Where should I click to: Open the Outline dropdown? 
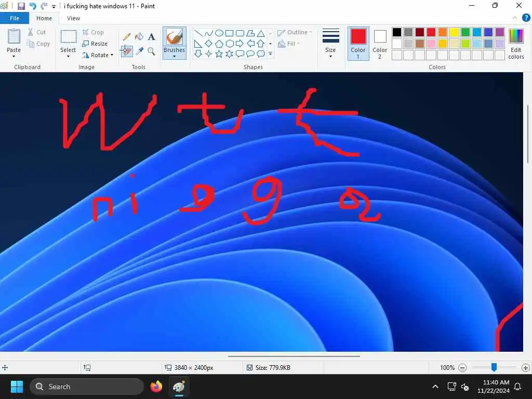(295, 33)
